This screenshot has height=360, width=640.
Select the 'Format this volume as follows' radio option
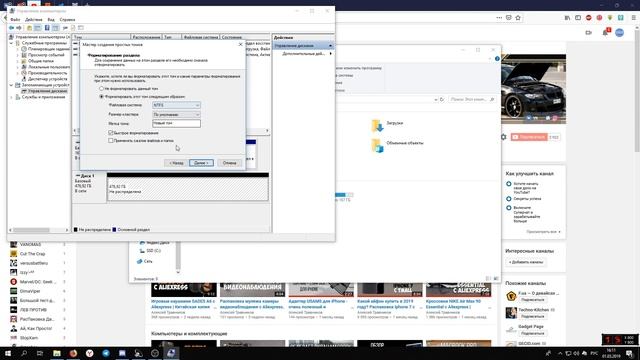pyautogui.click(x=102, y=97)
